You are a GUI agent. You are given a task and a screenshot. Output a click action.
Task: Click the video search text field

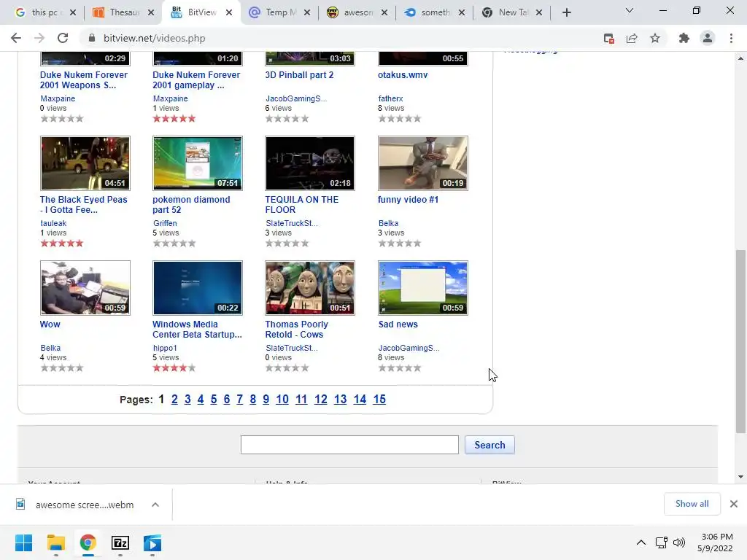point(349,445)
